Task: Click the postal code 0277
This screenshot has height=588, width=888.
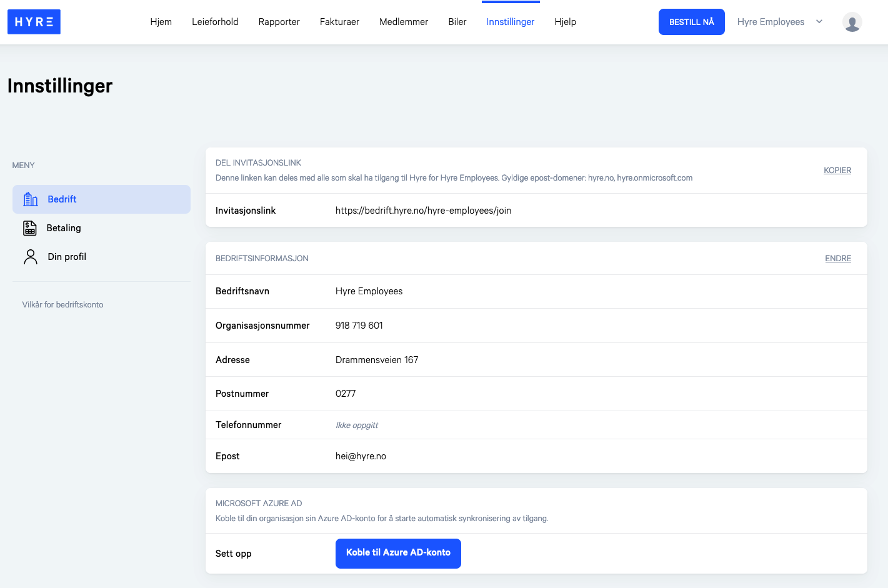Action: pos(346,394)
